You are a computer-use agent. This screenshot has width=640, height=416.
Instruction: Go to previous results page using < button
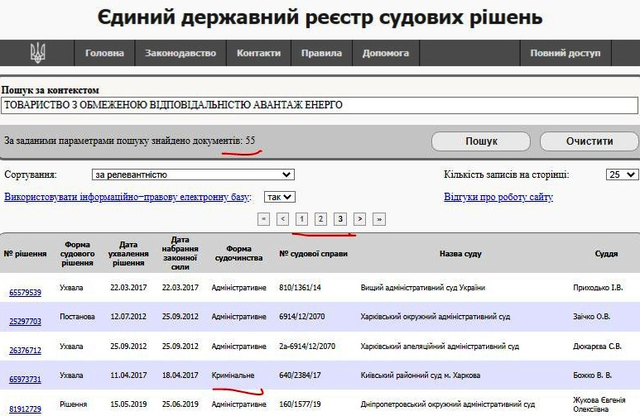click(x=282, y=218)
